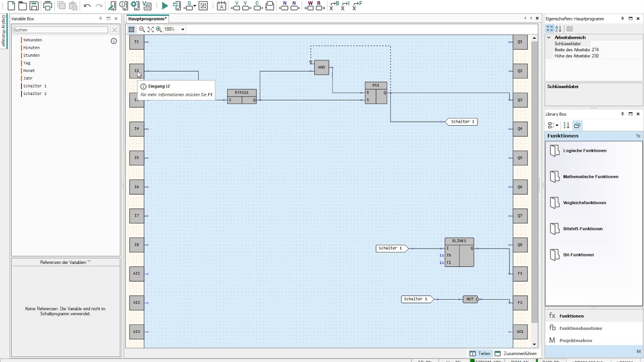Open the 100% zoom level dropdown
This screenshot has height=362, width=644.
click(183, 29)
